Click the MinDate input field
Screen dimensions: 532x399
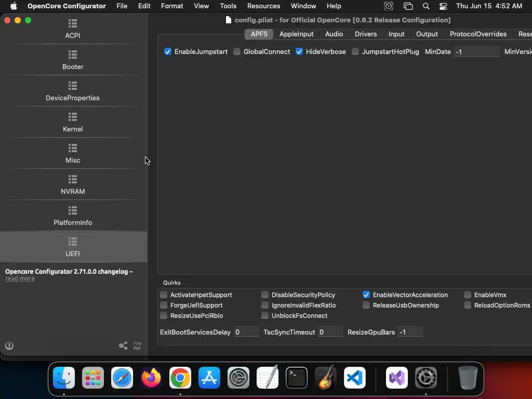pyautogui.click(x=477, y=52)
